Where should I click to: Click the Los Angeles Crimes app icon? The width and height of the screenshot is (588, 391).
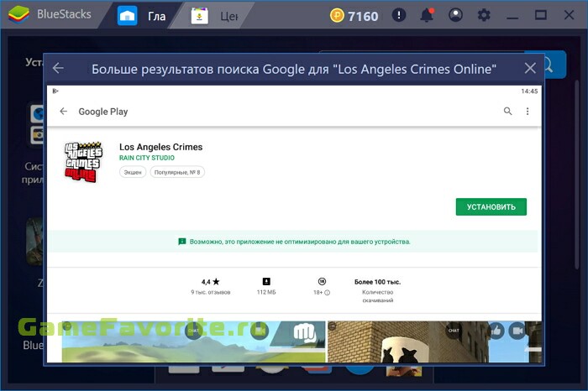pos(83,162)
